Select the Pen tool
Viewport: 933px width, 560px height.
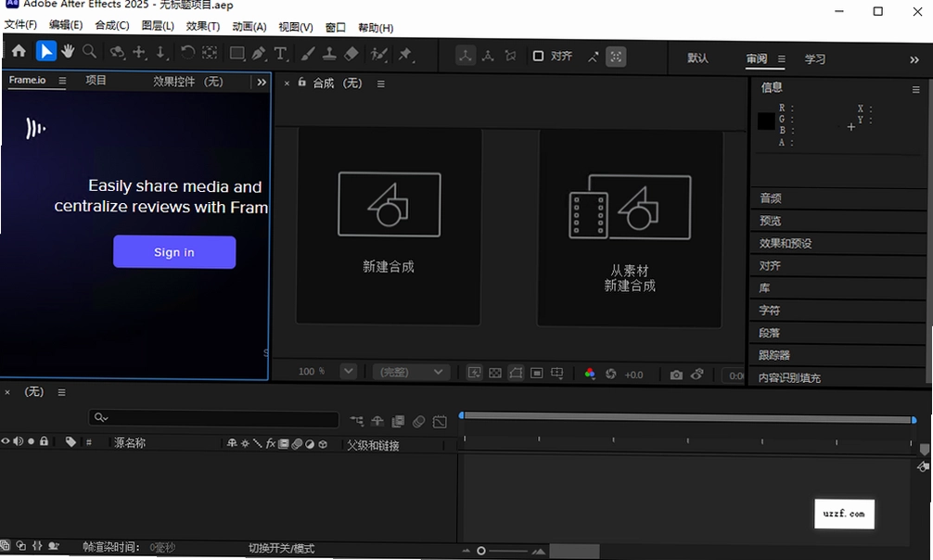coord(259,54)
